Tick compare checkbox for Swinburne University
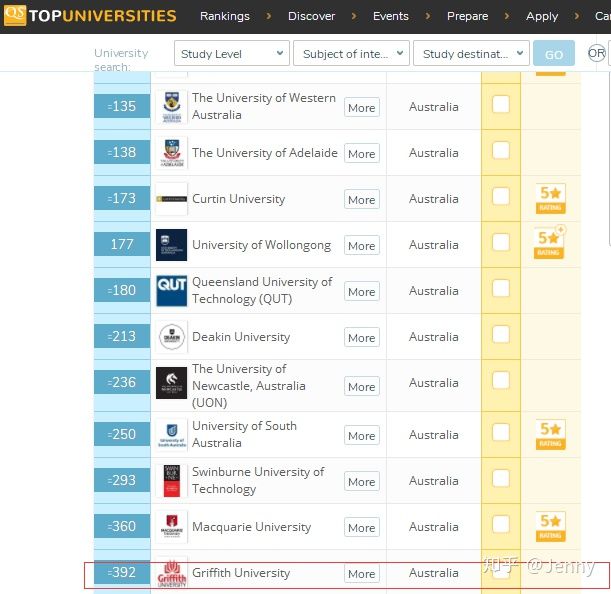This screenshot has width=611, height=594. click(x=501, y=478)
